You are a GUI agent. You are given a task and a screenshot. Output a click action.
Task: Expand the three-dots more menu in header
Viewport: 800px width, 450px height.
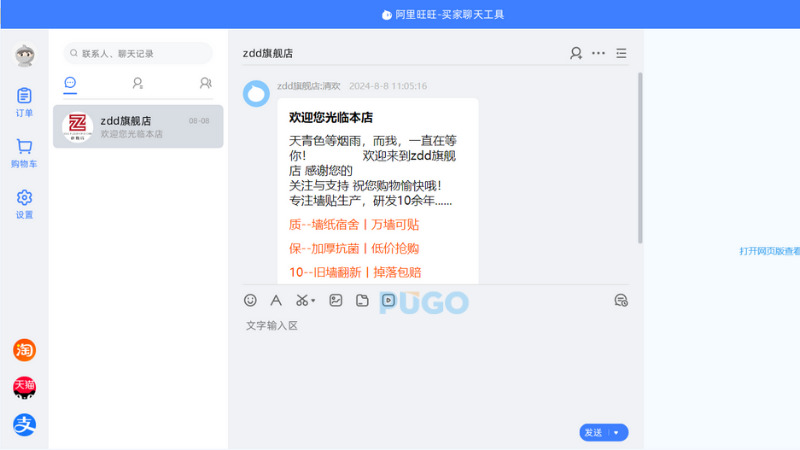coord(598,53)
